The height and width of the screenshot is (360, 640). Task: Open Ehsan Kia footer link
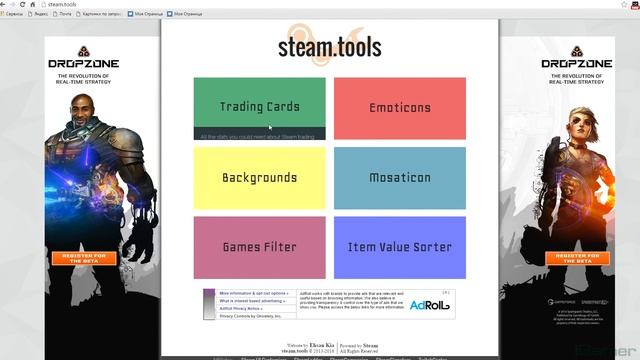coord(322,345)
